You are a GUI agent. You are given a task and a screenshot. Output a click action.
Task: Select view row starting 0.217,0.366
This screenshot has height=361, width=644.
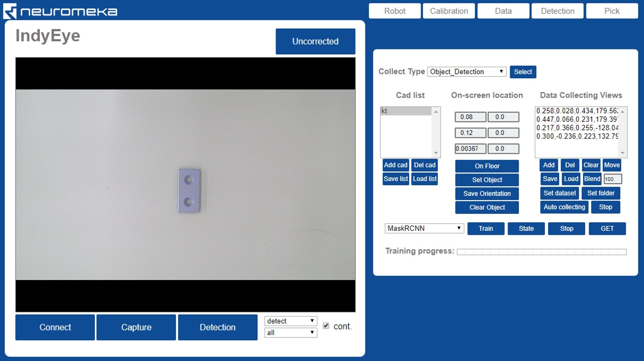(x=577, y=128)
